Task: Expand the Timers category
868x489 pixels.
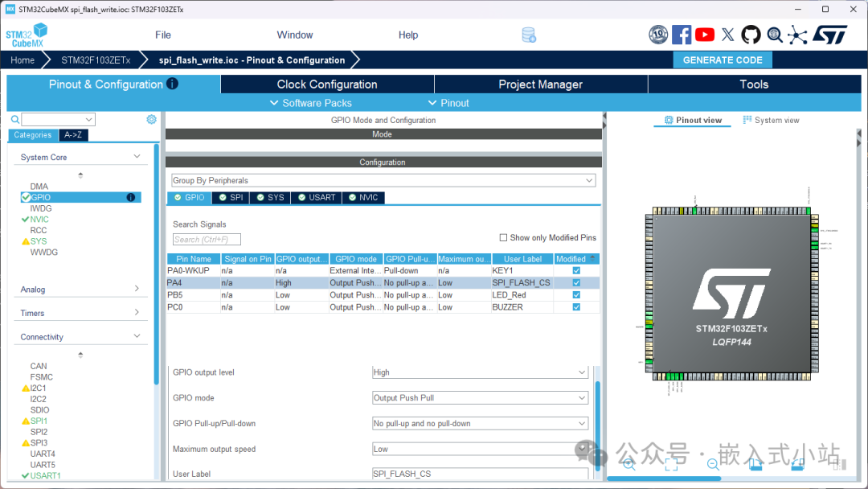Action: point(80,313)
